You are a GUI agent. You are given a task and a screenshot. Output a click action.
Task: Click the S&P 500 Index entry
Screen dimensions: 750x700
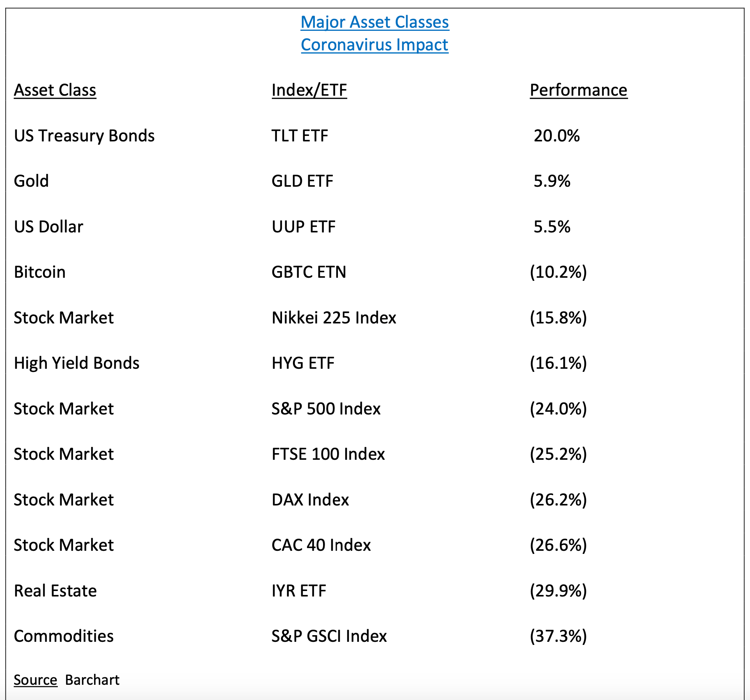pos(326,409)
